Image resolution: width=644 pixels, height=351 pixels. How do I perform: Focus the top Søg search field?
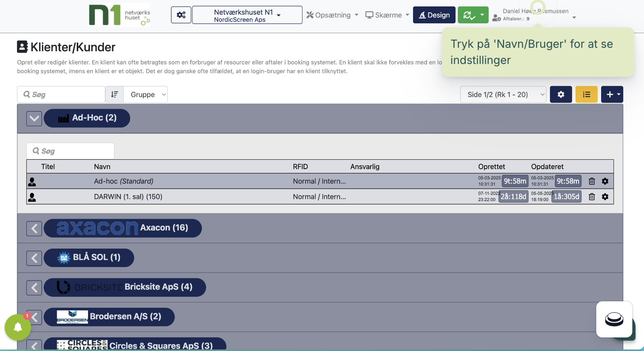61,95
